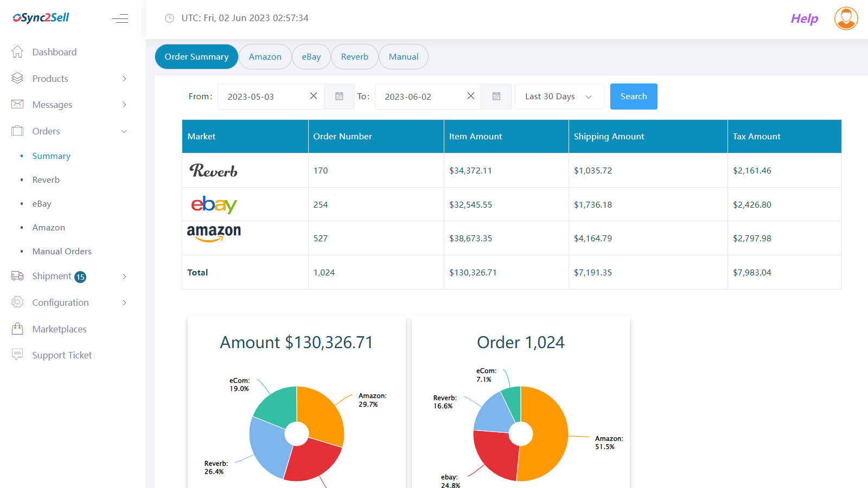The image size is (868, 488).
Task: Expand the Configuration submenu arrow
Action: (124, 303)
